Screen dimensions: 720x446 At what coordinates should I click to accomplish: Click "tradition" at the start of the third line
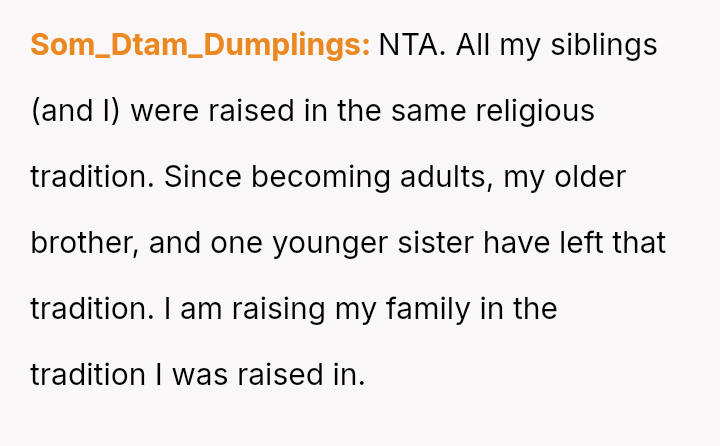click(90, 177)
